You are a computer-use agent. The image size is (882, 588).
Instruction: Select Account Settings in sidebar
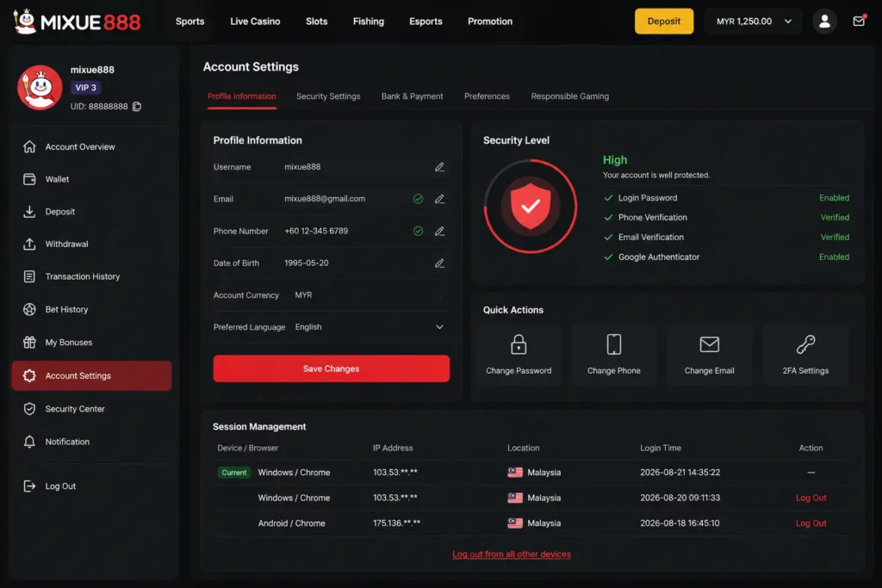(91, 375)
